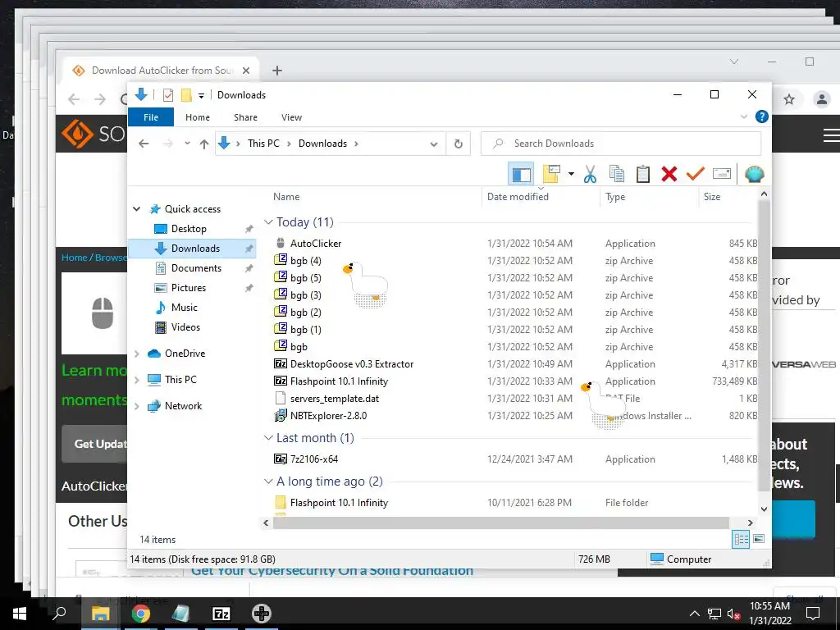Select the Flashpoint 10.1 Infinity folder
The image size is (840, 630).
(339, 503)
